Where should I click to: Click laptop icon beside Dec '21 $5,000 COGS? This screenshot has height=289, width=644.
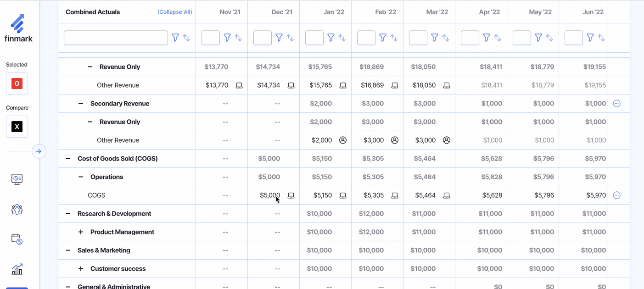[291, 195]
